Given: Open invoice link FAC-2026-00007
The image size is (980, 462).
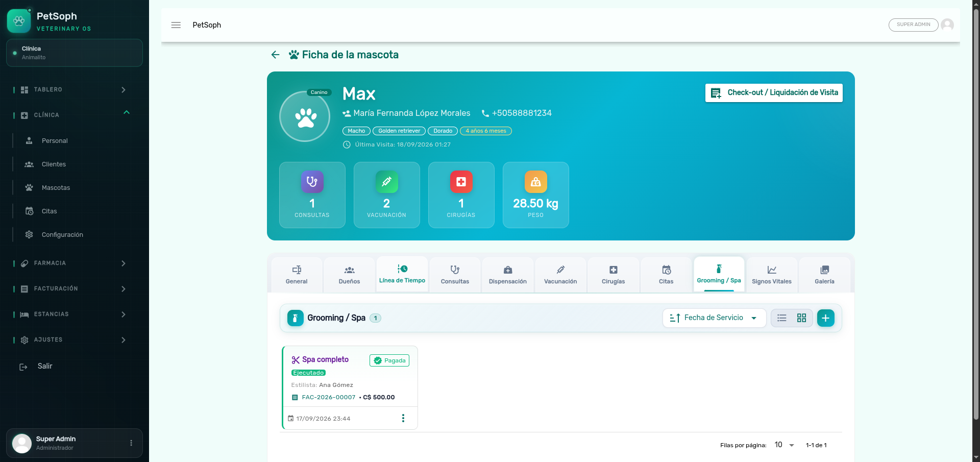Looking at the screenshot, I should tap(328, 397).
